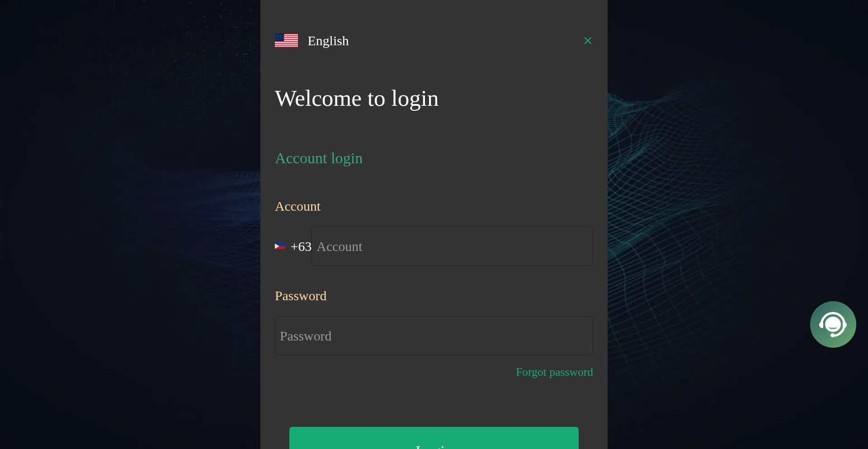Open the customer support chat icon
868x449 pixels.
tap(833, 325)
